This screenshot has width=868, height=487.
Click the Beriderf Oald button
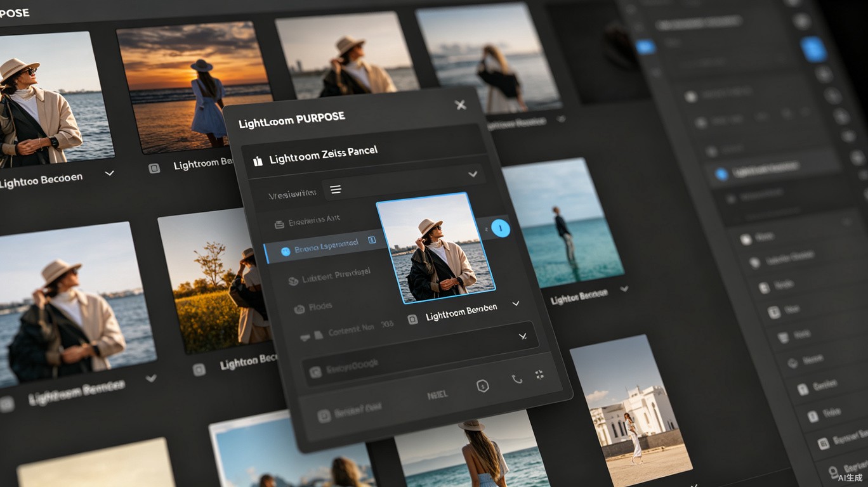point(350,412)
